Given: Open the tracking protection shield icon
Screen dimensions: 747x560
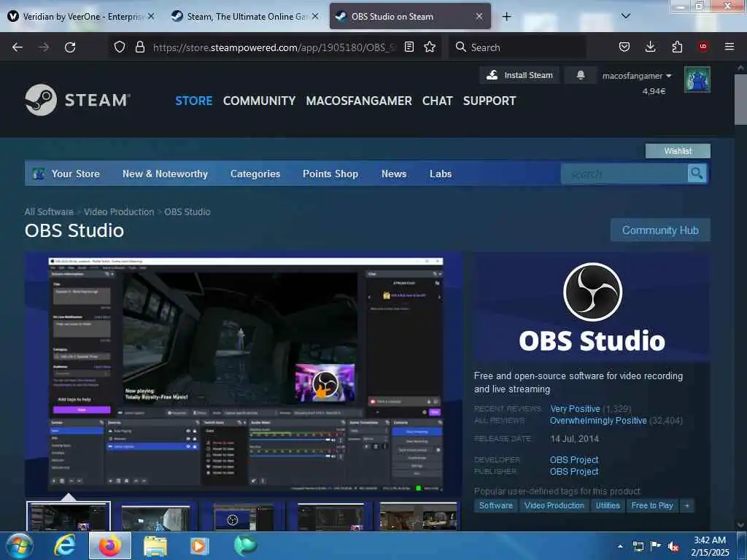Looking at the screenshot, I should coord(120,47).
